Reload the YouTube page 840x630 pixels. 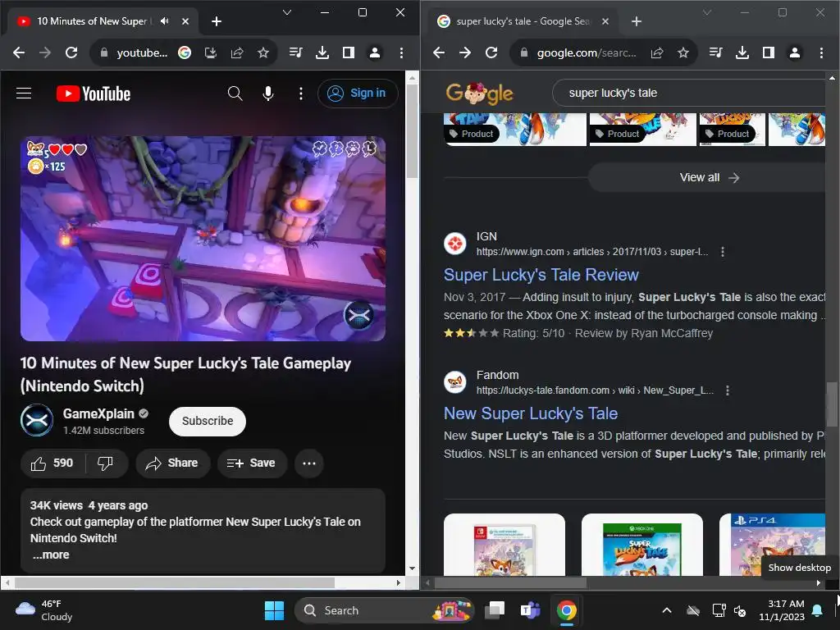[71, 52]
